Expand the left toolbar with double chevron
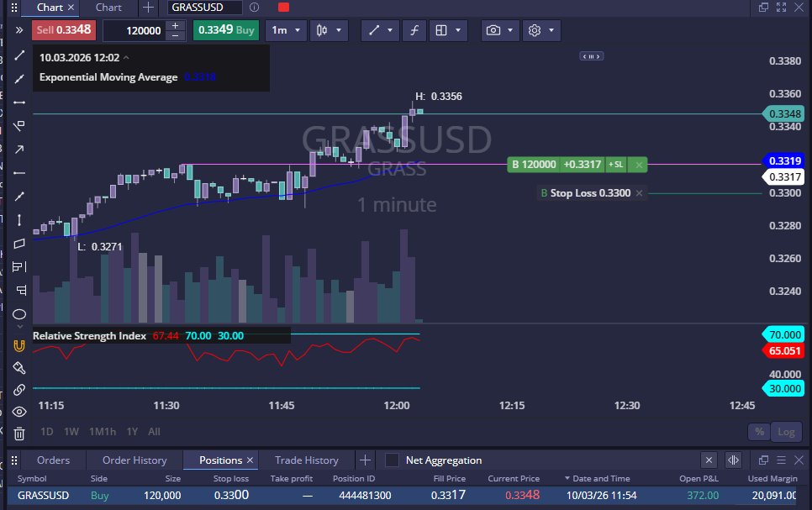Viewport: 812px width, 510px height. click(x=19, y=30)
